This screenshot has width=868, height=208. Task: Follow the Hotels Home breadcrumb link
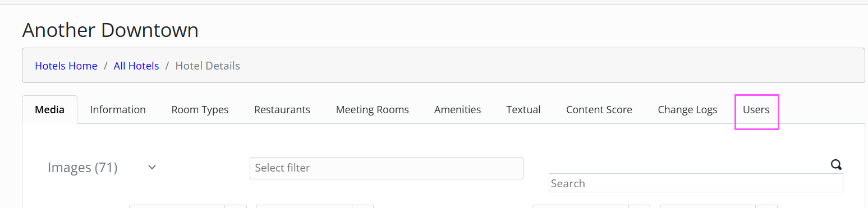point(66,66)
